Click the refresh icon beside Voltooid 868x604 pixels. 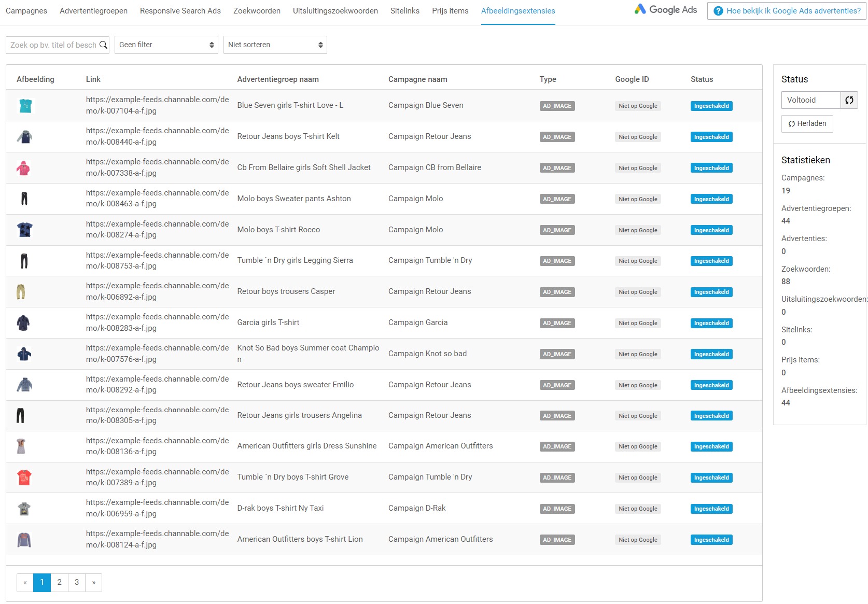point(849,100)
